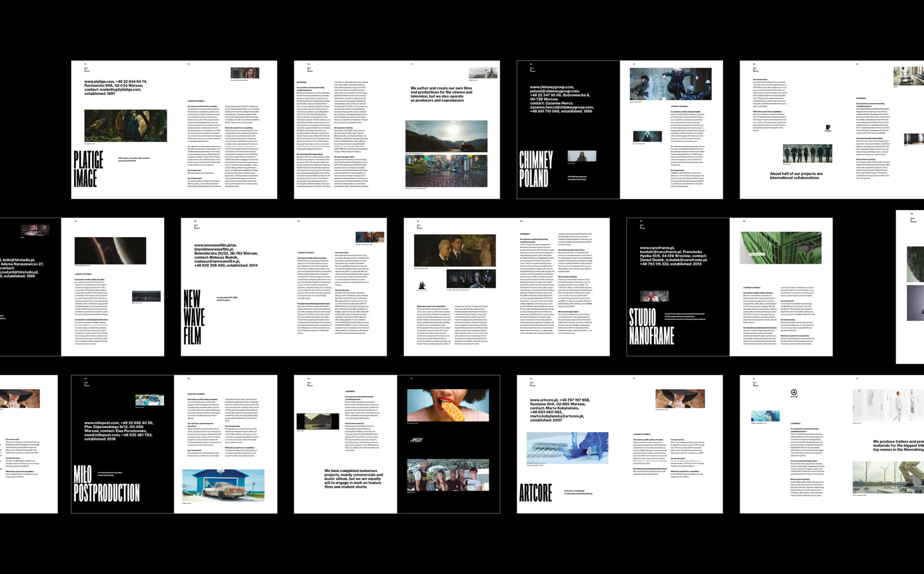Select the sunlit mountain landscape photo
This screenshot has height=574, width=924.
[x=446, y=136]
